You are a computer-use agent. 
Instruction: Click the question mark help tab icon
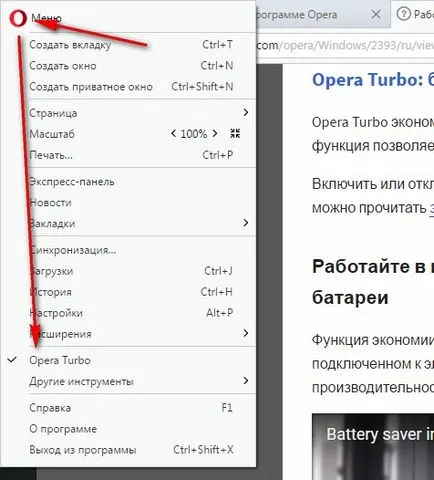[x=404, y=14]
